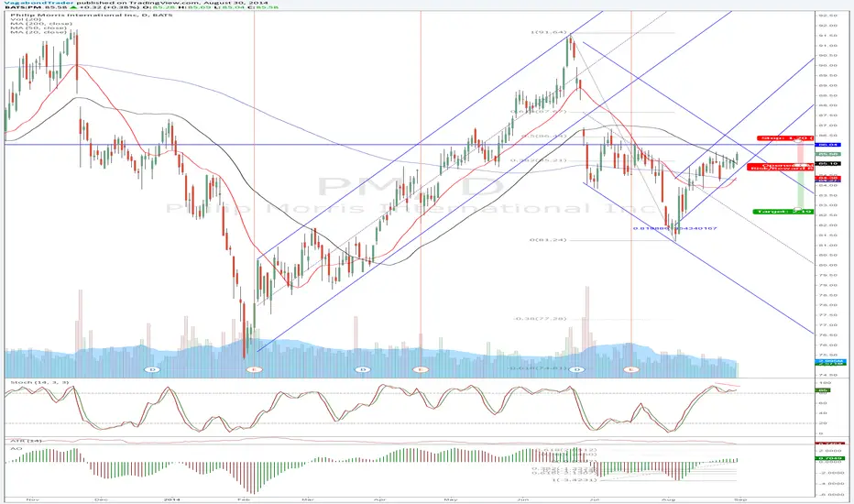Click the Nov label on the time axis
The width and height of the screenshot is (854, 504).
pos(33,499)
